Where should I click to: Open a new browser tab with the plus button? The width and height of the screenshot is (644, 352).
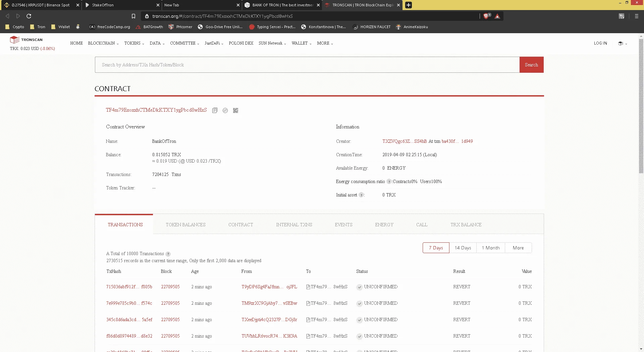(408, 5)
